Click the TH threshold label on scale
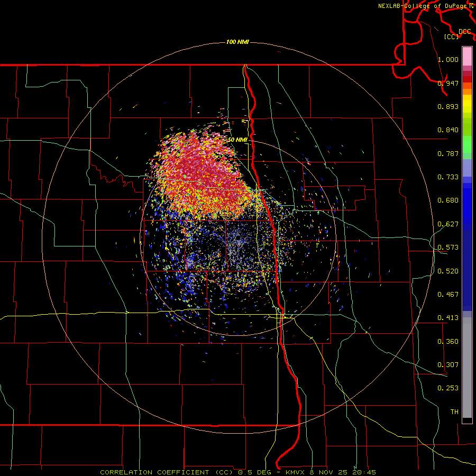Screen dimensions: 476x476 [x=454, y=412]
